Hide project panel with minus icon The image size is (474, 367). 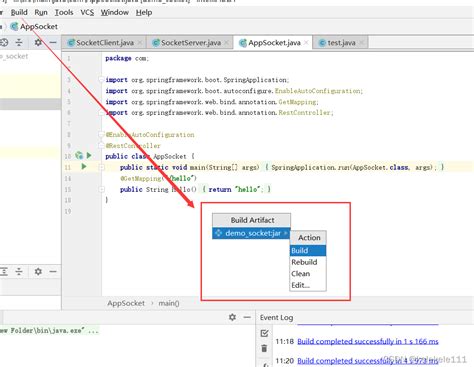click(x=53, y=43)
